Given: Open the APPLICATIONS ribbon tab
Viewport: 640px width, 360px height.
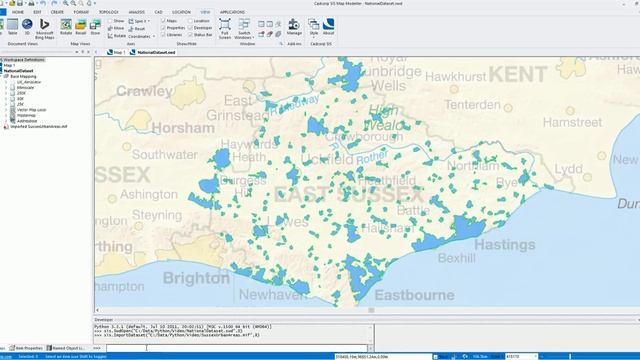Looking at the screenshot, I should 232,12.
